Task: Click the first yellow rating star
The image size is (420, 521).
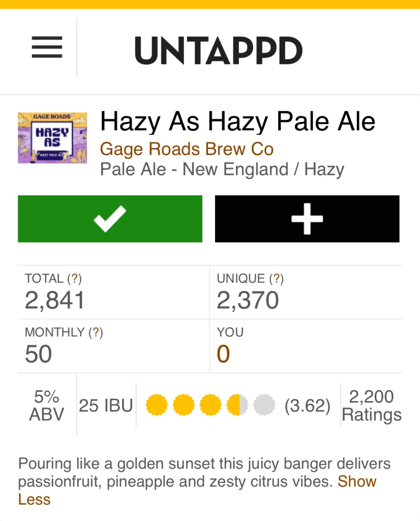Action: (157, 406)
